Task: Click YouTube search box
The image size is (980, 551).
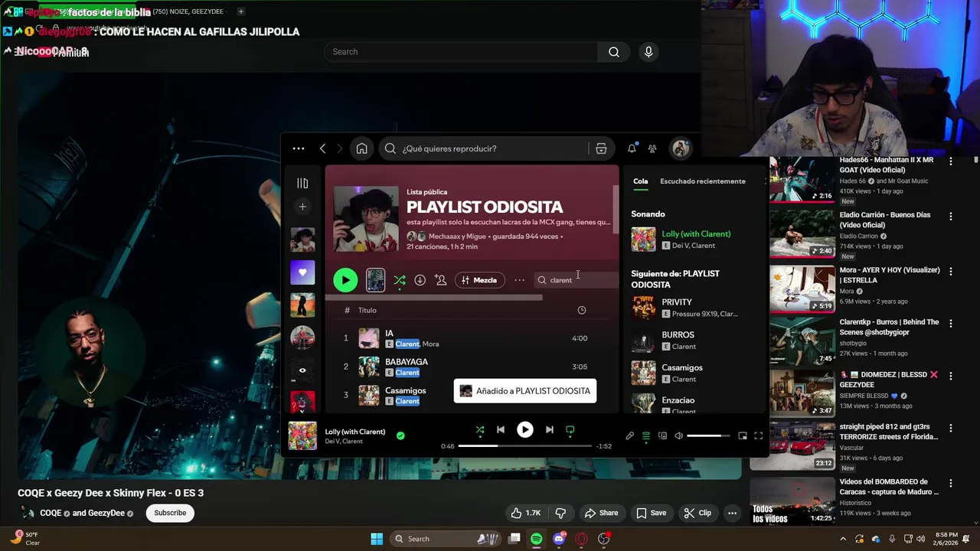Action: (461, 52)
